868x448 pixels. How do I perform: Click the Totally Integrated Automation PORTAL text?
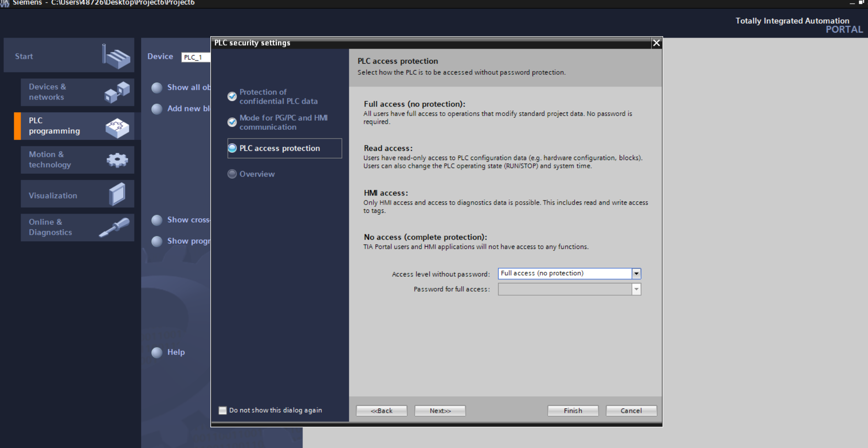click(799, 25)
